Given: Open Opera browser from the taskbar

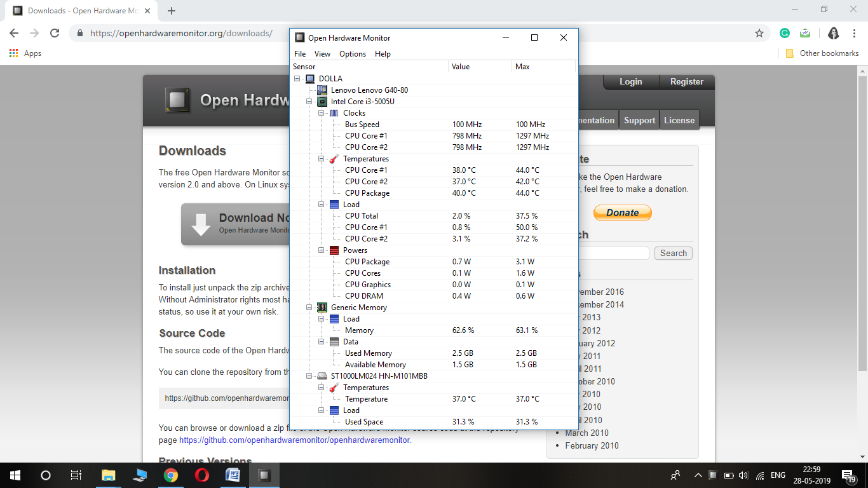Looking at the screenshot, I should coord(202,475).
